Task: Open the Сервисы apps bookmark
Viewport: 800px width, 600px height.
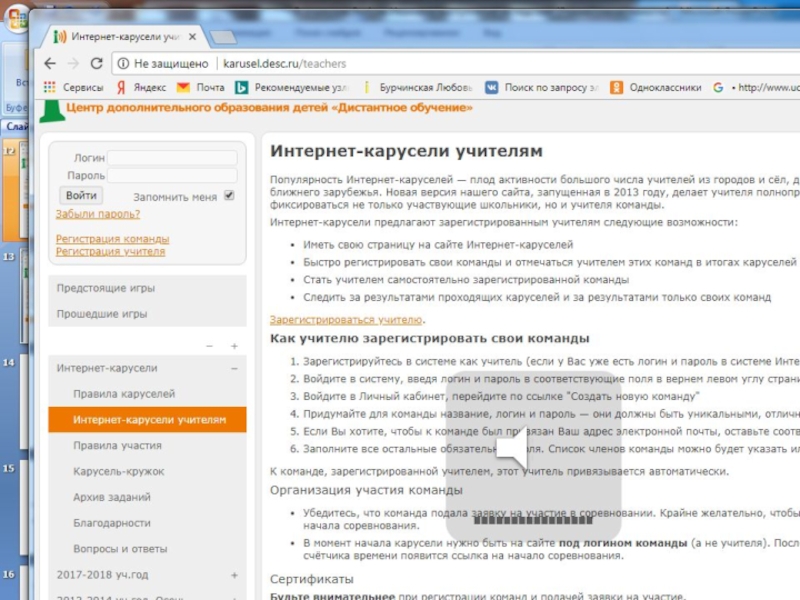Action: point(74,87)
